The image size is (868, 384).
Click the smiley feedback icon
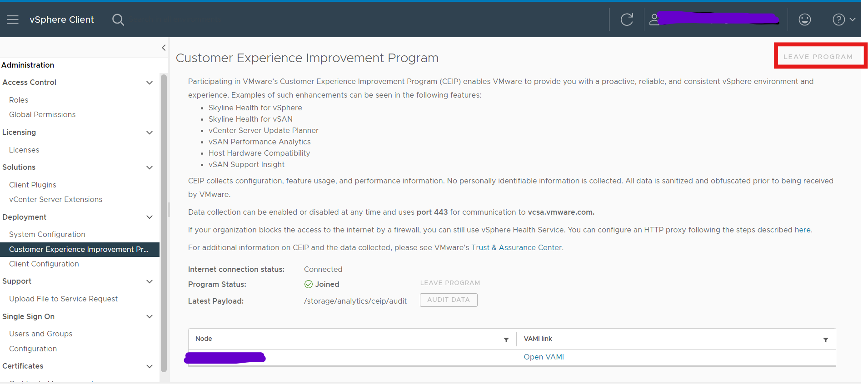(804, 20)
